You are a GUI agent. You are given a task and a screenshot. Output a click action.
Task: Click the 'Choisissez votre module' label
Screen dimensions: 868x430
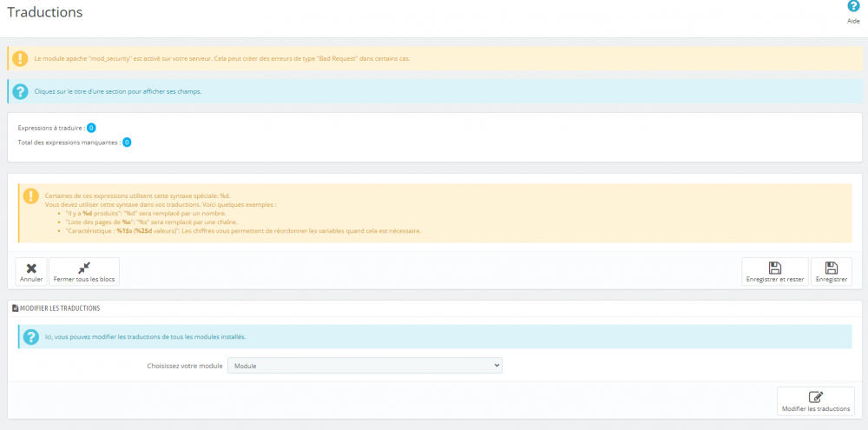point(185,366)
